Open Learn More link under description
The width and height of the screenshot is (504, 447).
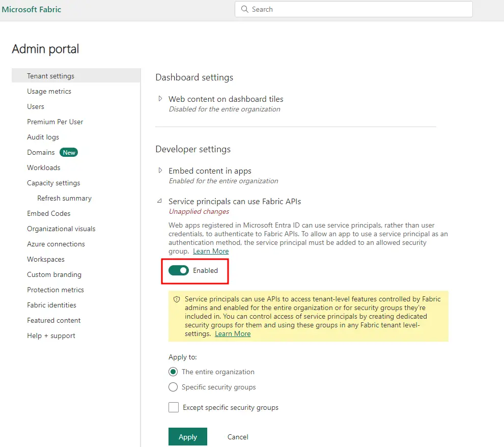211,252
